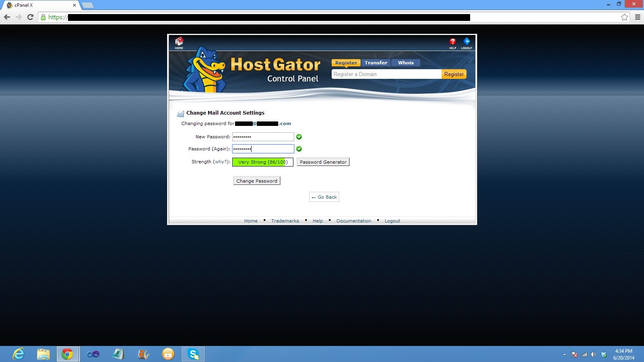The image size is (644, 362).
Task: Click the footer Trademarks link
Action: coord(285,221)
